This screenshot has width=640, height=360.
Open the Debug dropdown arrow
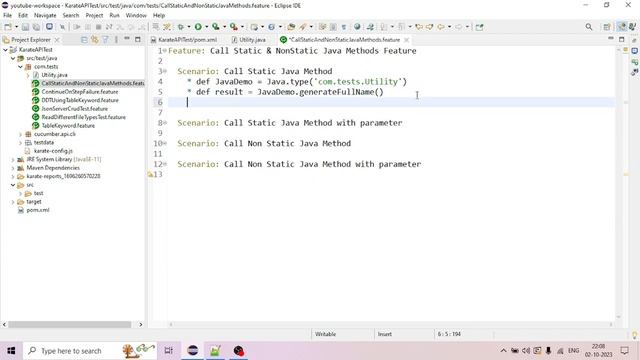point(189,27)
